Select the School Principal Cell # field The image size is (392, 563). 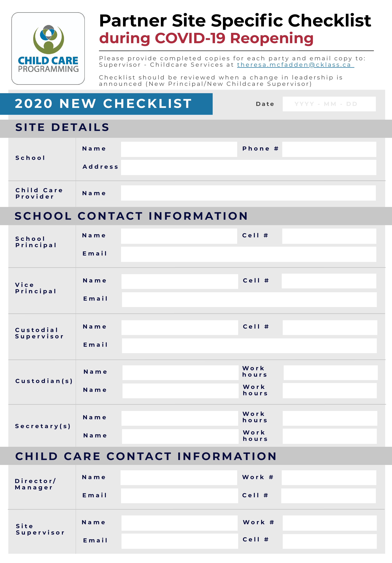coord(329,236)
